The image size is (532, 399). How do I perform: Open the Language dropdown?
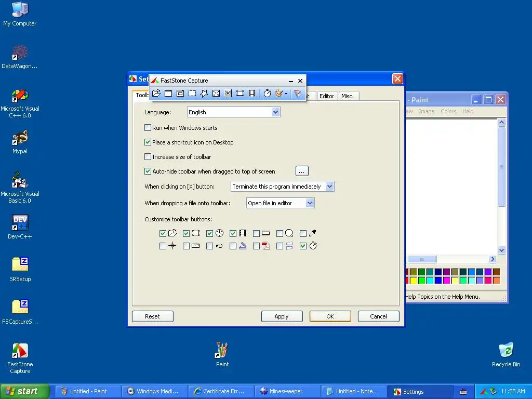click(x=233, y=112)
